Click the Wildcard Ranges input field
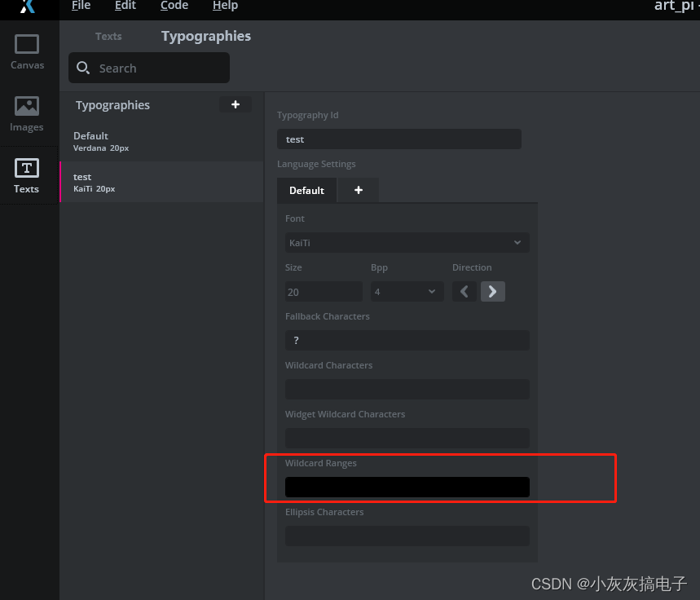 click(407, 487)
